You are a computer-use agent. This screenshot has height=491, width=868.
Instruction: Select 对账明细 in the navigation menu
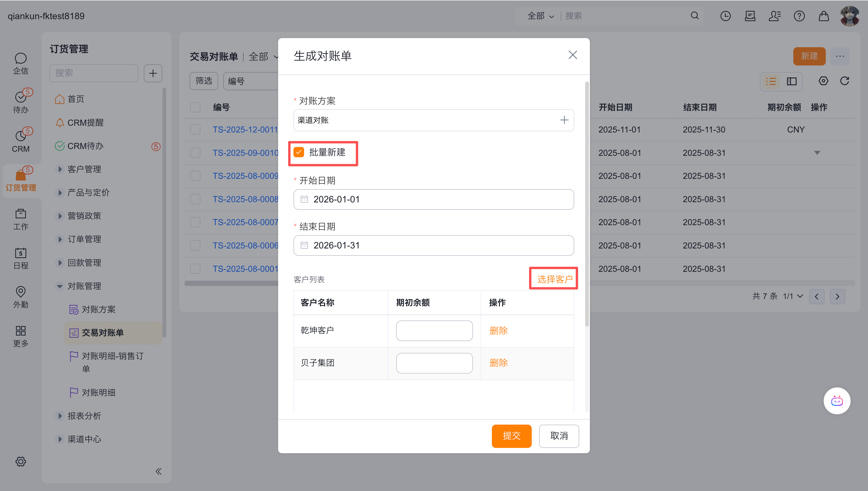pyautogui.click(x=99, y=392)
